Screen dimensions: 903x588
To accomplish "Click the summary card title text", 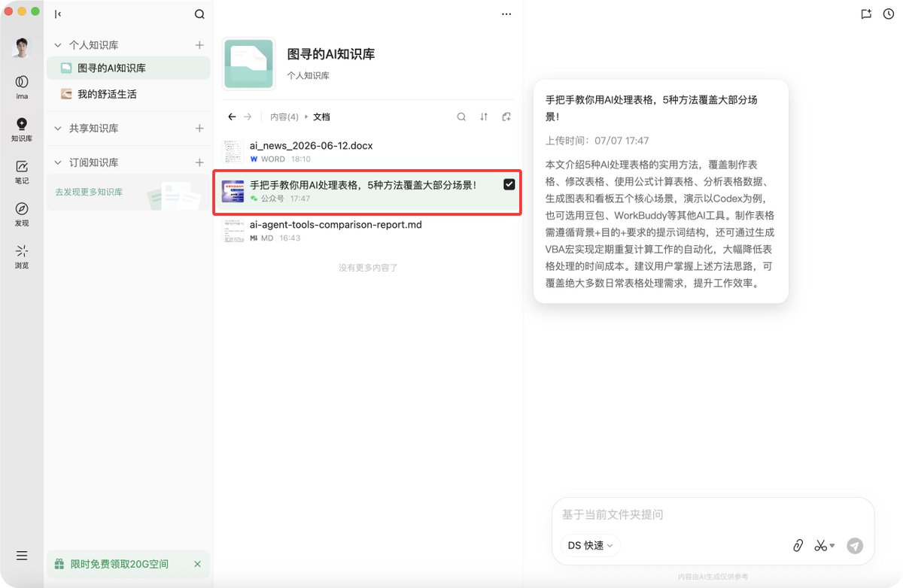I will tap(652, 108).
